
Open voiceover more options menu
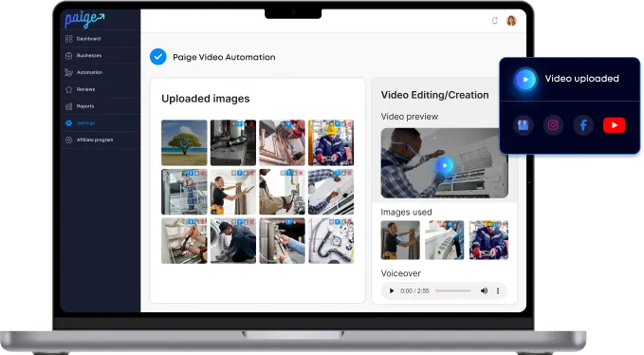498,290
